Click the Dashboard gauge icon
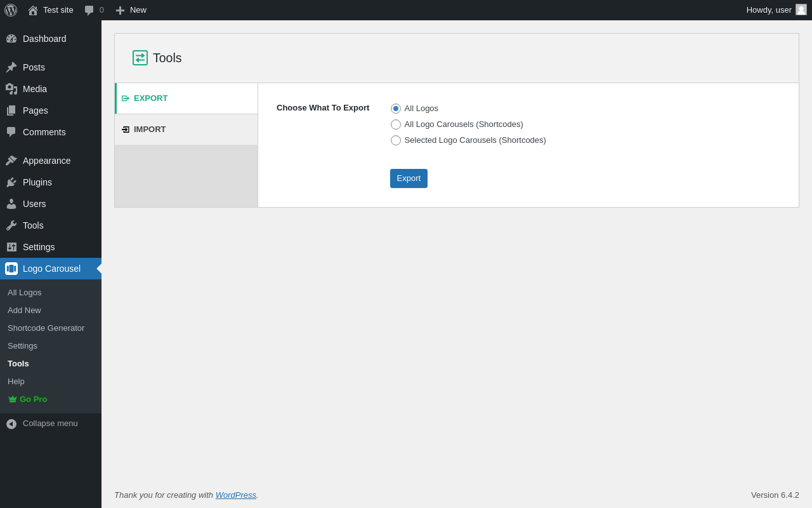812x508 pixels. (11, 39)
